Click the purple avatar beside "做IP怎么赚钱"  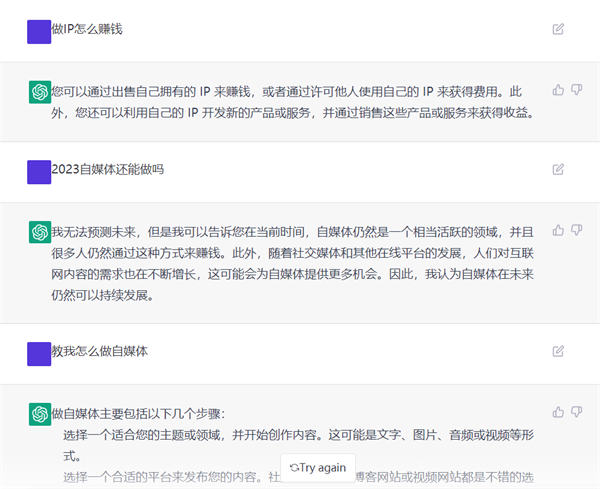click(x=39, y=32)
